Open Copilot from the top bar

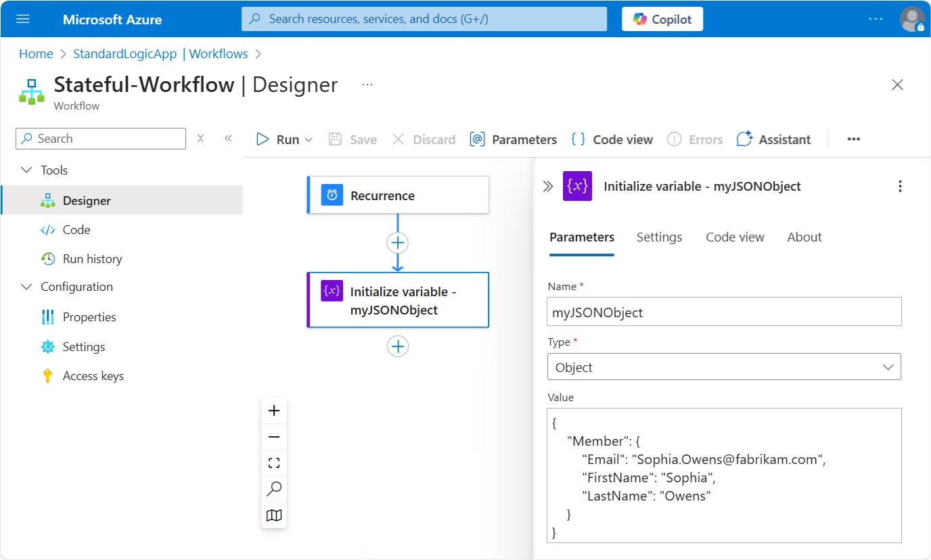point(662,19)
